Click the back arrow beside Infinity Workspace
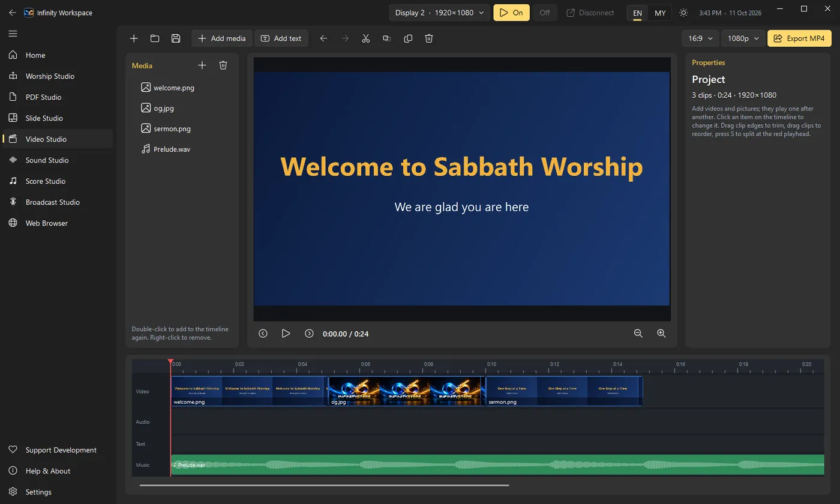 click(x=13, y=13)
